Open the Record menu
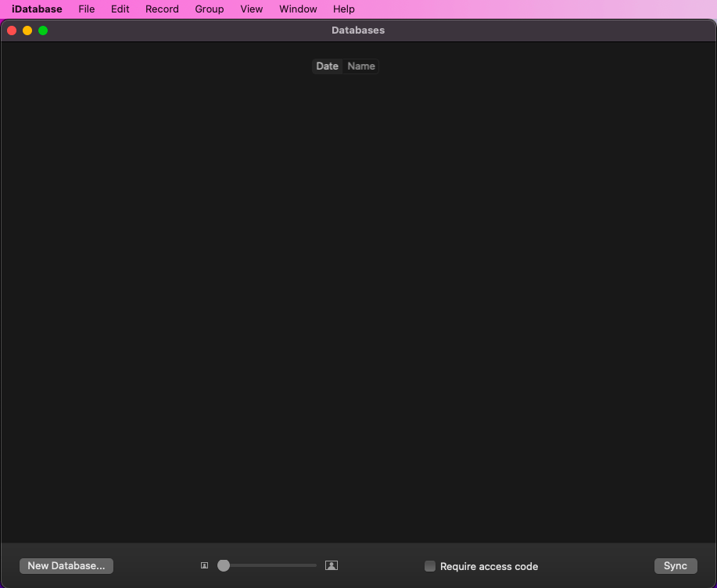 click(x=162, y=9)
